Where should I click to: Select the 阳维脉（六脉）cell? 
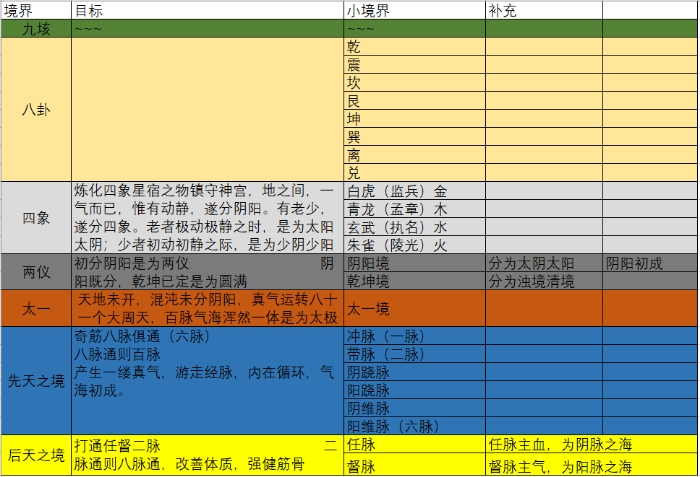pyautogui.click(x=414, y=426)
